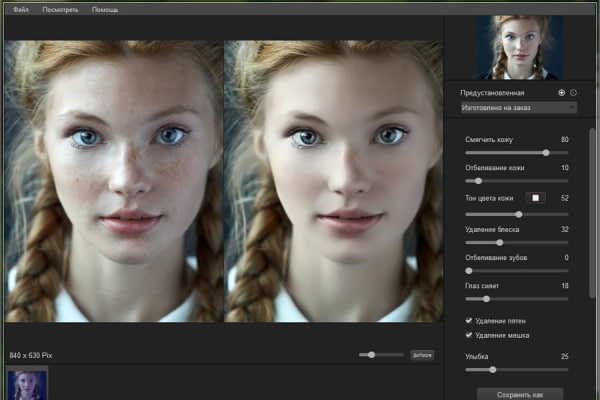Click the 'Улыбка' slider

coord(492,370)
